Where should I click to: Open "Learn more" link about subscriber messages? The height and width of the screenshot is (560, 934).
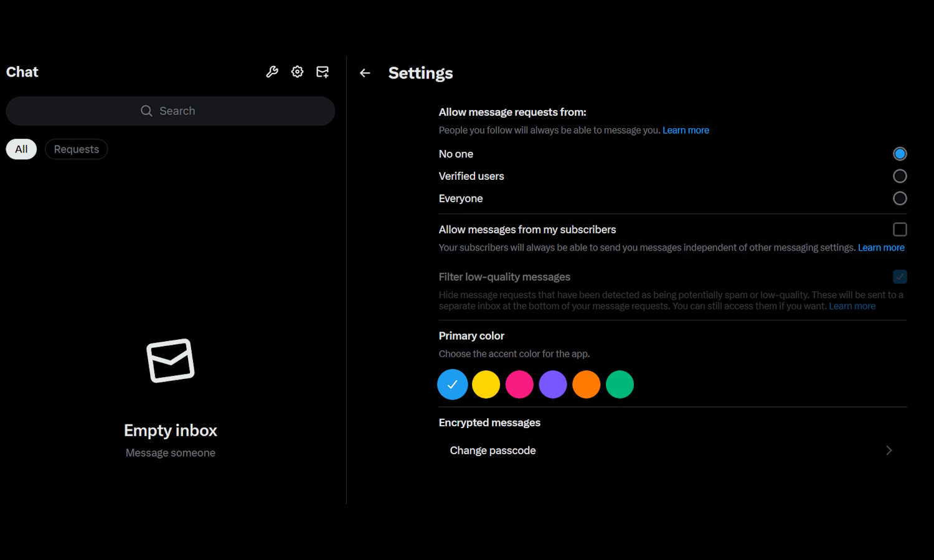click(x=881, y=248)
